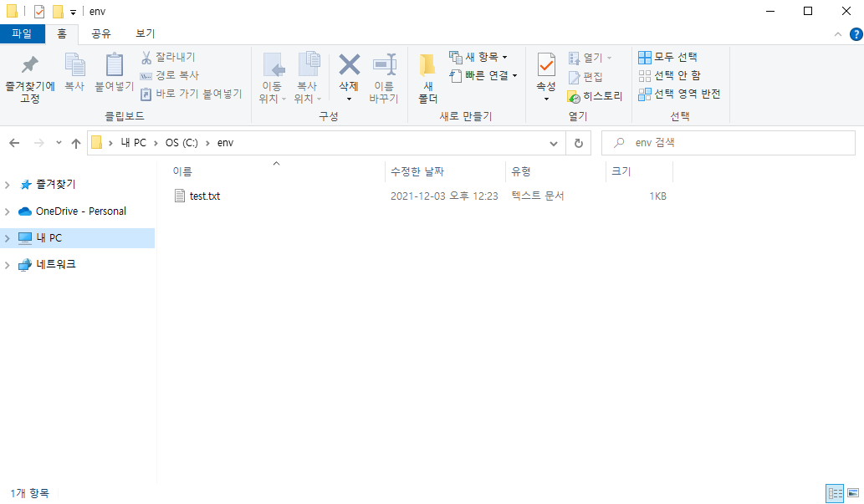
Task: Click env in the address breadcrumb
Action: click(225, 143)
